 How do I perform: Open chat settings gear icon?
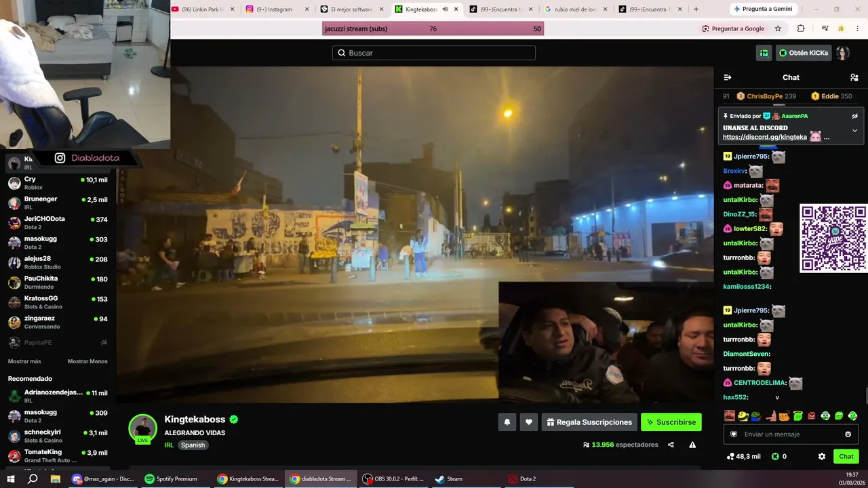822,456
